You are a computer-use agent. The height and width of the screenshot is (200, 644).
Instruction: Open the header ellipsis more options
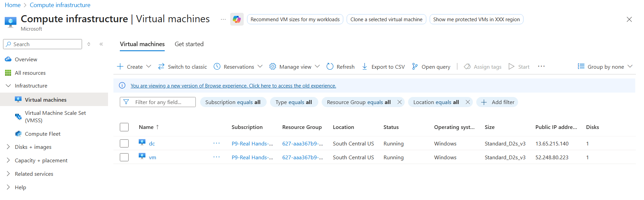223,19
